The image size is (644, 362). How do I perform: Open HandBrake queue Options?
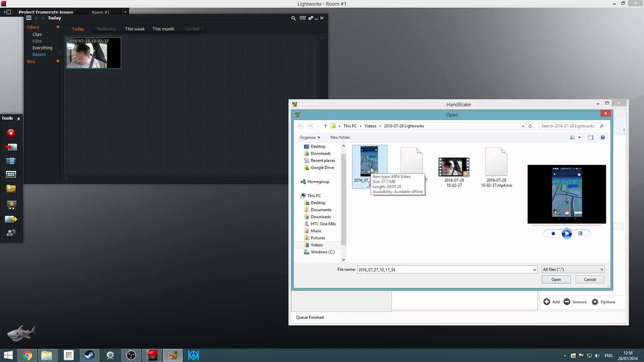603,302
